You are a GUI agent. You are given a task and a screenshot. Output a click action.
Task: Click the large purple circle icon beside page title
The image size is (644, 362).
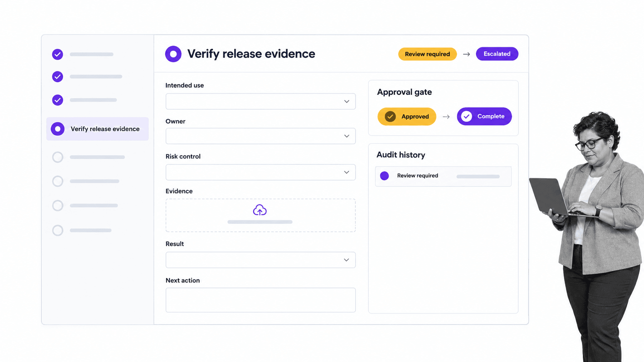click(x=173, y=54)
